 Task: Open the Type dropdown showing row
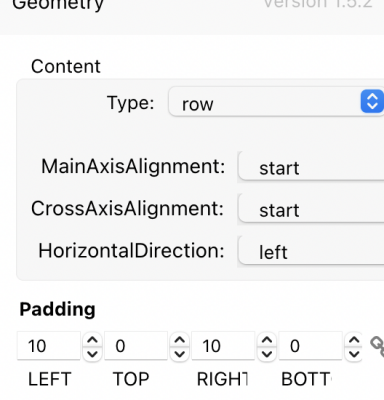point(276,101)
